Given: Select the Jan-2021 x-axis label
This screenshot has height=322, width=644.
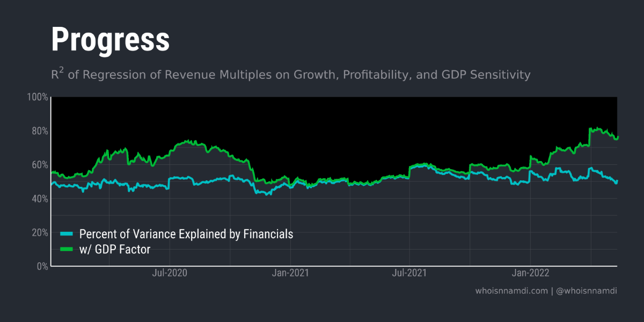Looking at the screenshot, I should (290, 273).
